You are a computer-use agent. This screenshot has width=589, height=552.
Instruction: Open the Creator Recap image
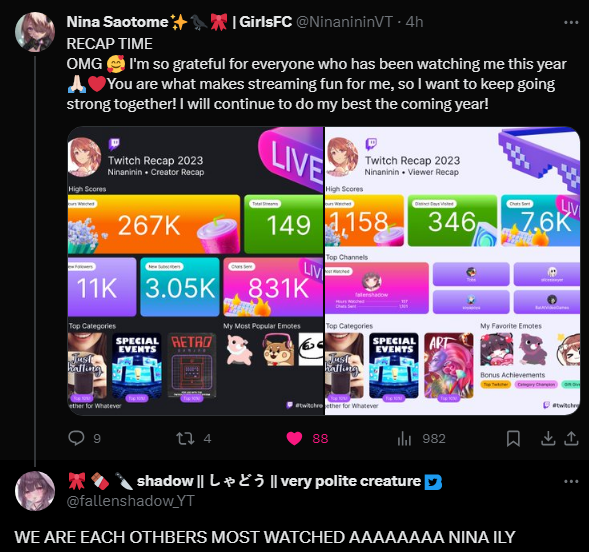click(195, 271)
